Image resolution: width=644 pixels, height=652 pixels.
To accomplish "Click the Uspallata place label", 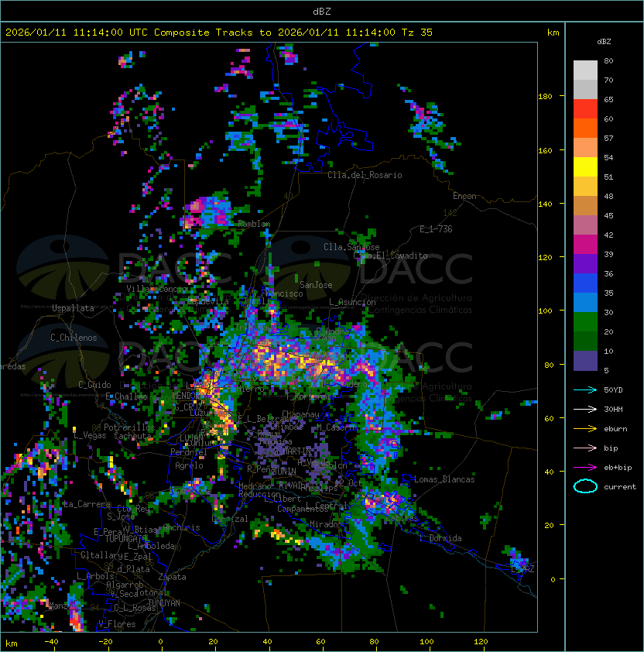I will pos(73,308).
